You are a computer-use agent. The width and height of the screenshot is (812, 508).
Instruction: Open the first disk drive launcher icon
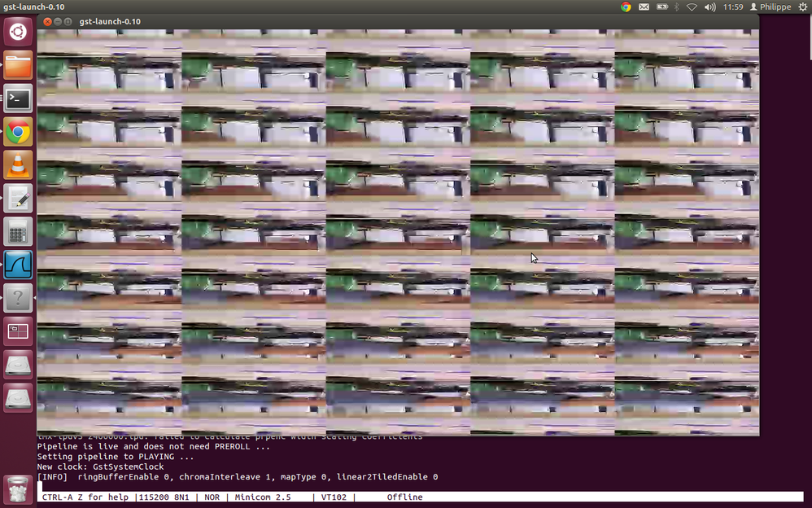(18, 365)
